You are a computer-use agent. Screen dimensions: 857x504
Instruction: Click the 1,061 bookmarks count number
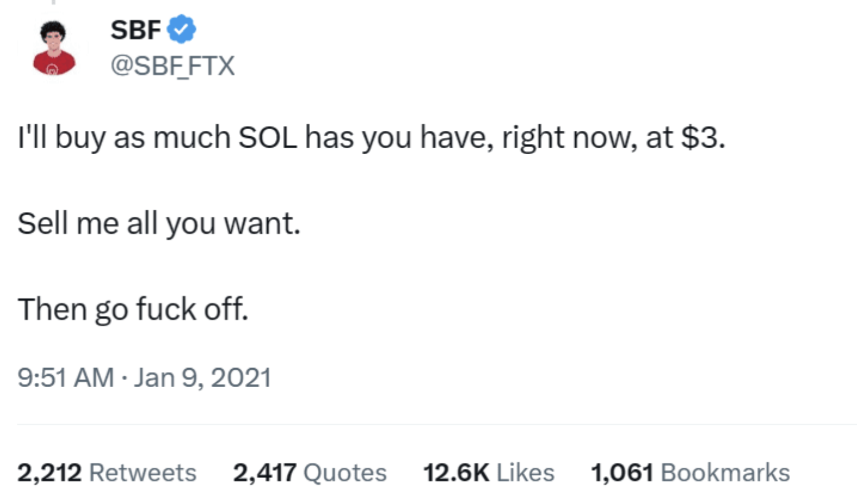pos(622,472)
